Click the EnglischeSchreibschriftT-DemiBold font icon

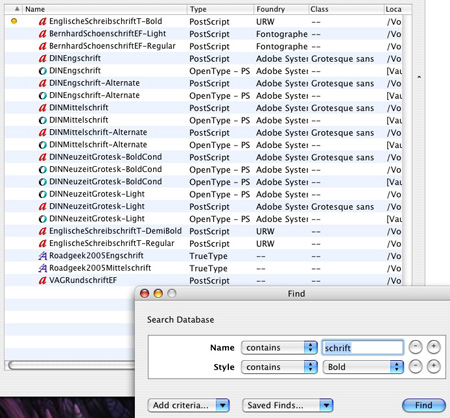tap(42, 231)
